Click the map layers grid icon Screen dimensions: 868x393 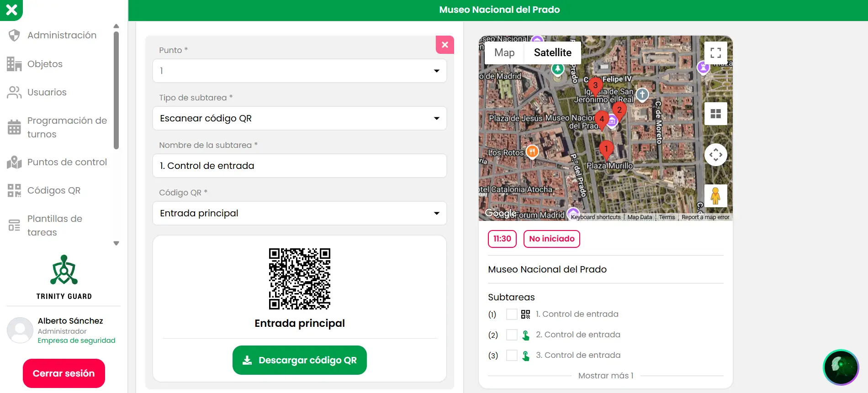[715, 114]
